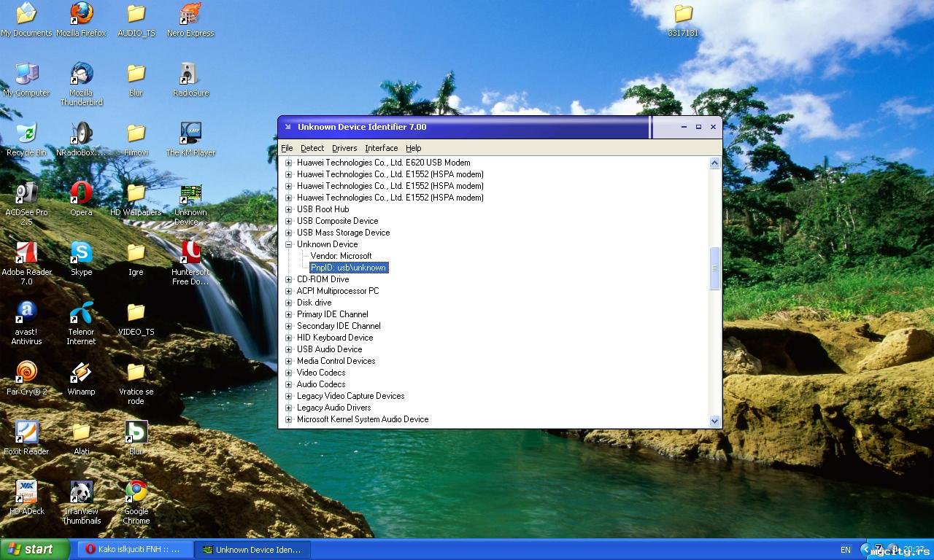Click the avast! Antivirus desktop icon
Viewport: 934px width, 560px height.
click(x=26, y=313)
